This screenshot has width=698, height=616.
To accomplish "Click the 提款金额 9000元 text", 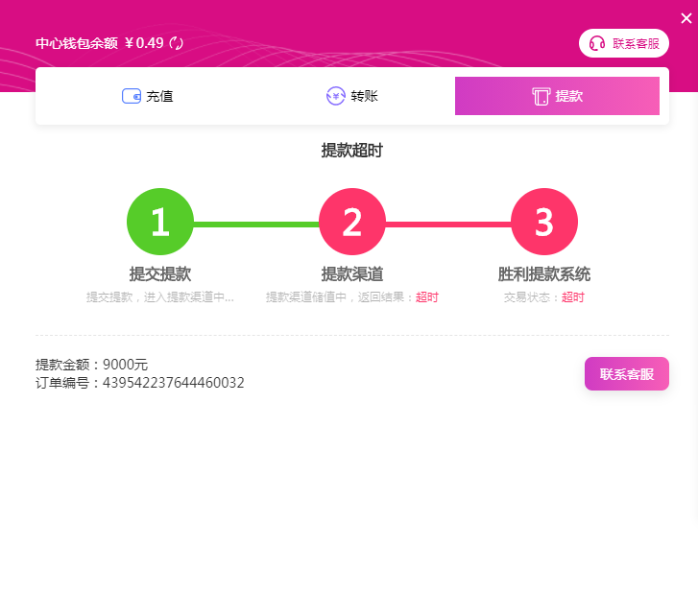I will coord(92,365).
